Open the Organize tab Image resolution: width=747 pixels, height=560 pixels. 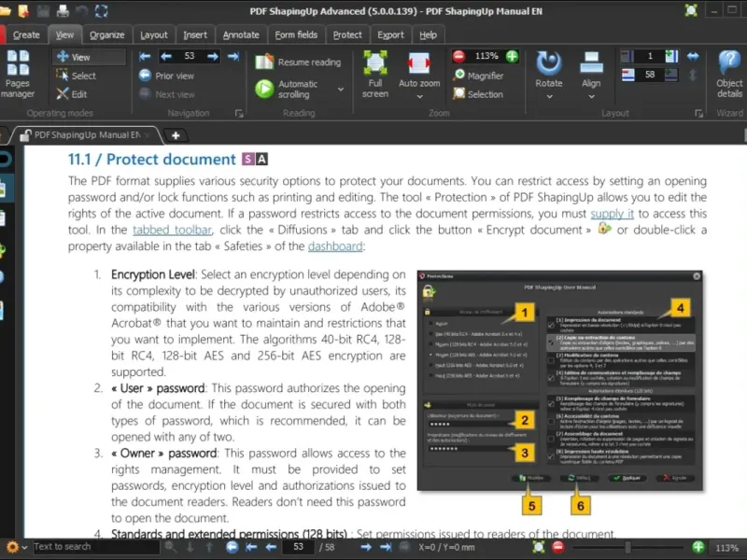click(x=106, y=35)
